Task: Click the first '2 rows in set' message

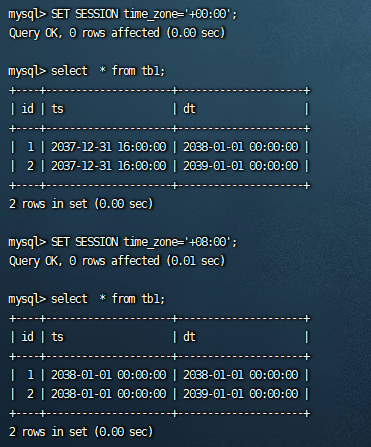Action: pos(81,204)
